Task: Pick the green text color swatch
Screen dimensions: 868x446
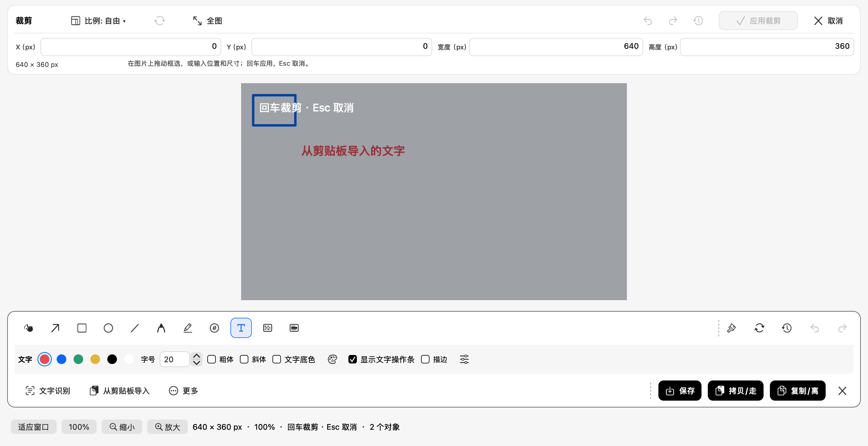Action: click(78, 360)
